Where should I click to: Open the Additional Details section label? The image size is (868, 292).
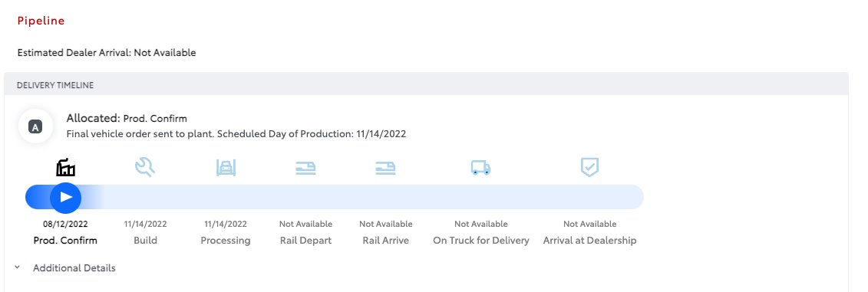tap(74, 267)
